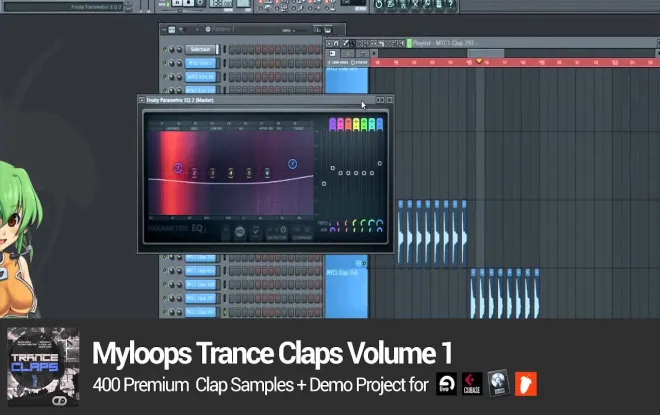Click the lit channel select LED of last channel

click(x=224, y=312)
